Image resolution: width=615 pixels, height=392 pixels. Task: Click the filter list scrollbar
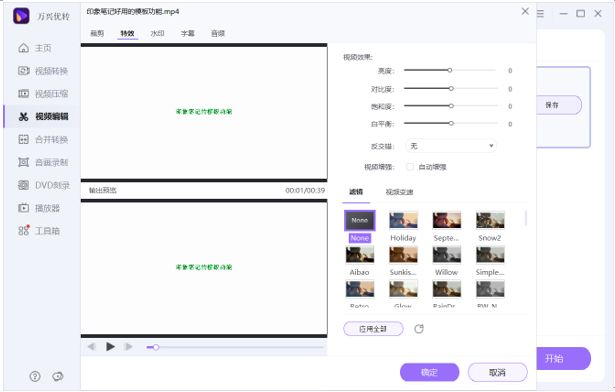526,219
